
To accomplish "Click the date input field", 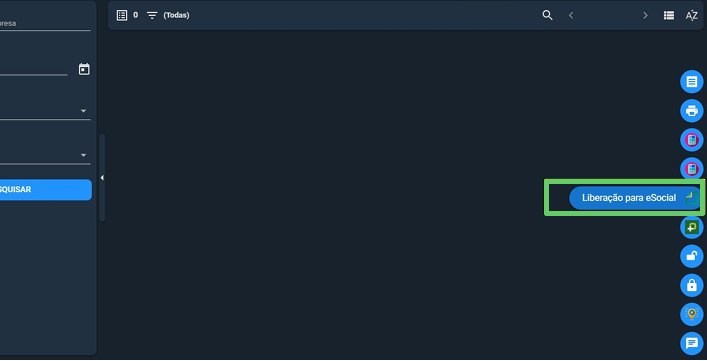I will click(33, 69).
